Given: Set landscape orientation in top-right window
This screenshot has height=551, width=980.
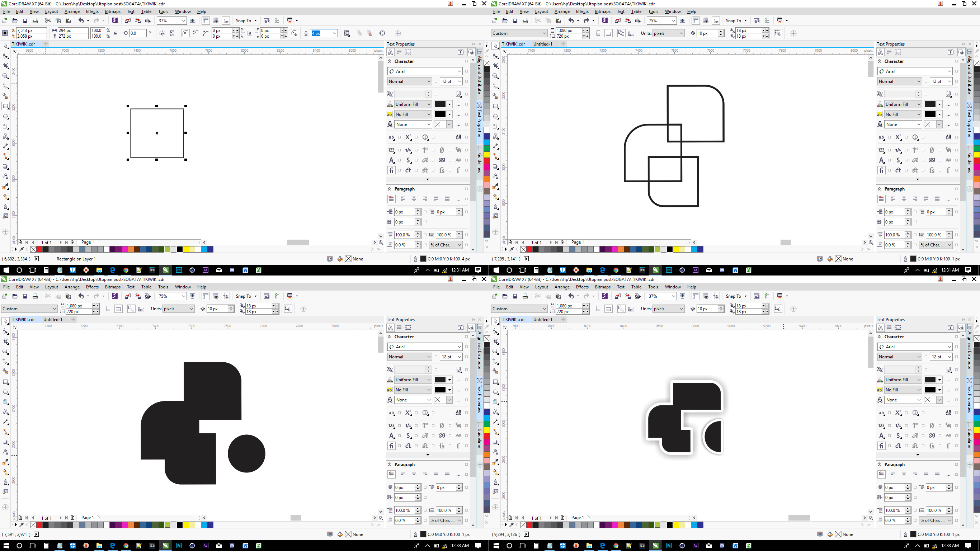Looking at the screenshot, I should (609, 33).
